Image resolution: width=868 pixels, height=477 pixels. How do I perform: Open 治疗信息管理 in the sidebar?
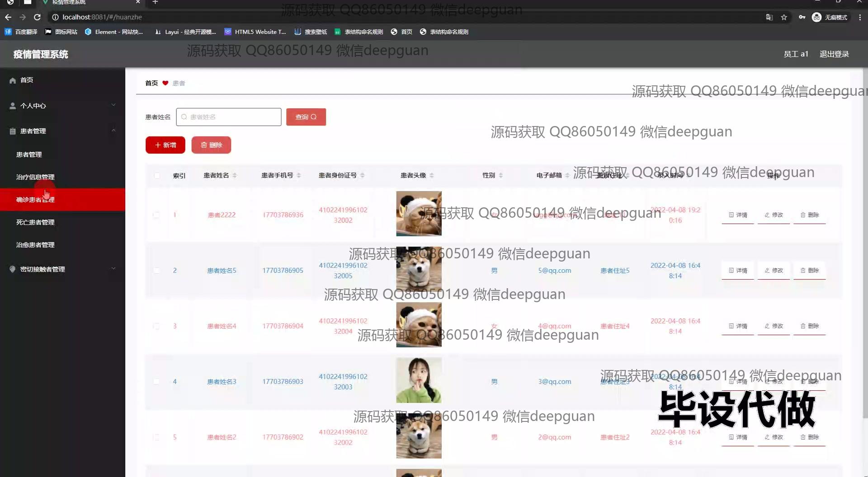click(35, 177)
